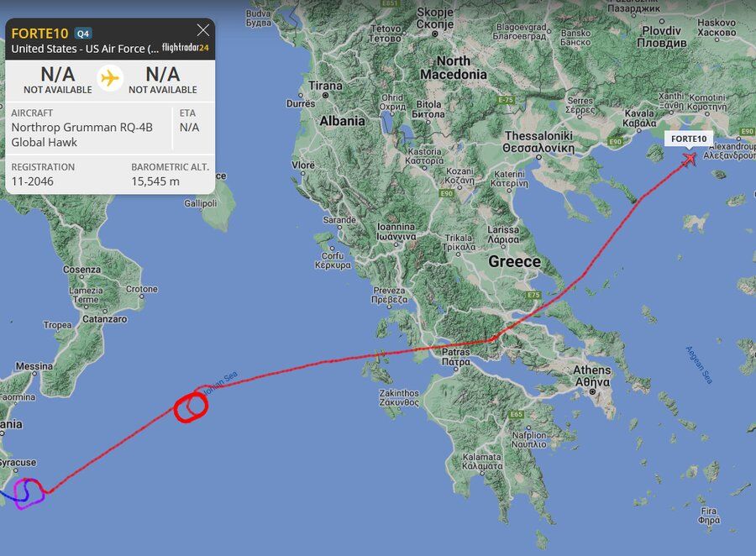Image resolution: width=756 pixels, height=556 pixels.
Task: Click the purple loop track near Syracuse
Action: pos(28,493)
